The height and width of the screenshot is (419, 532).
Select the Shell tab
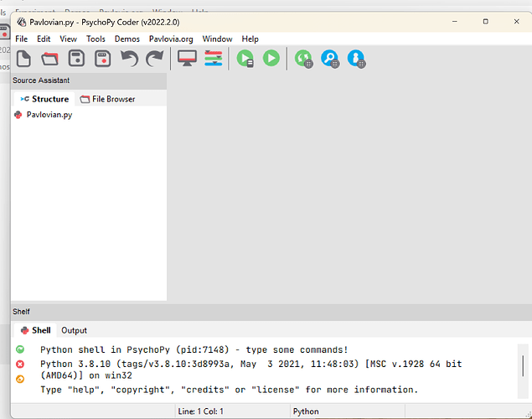click(35, 330)
